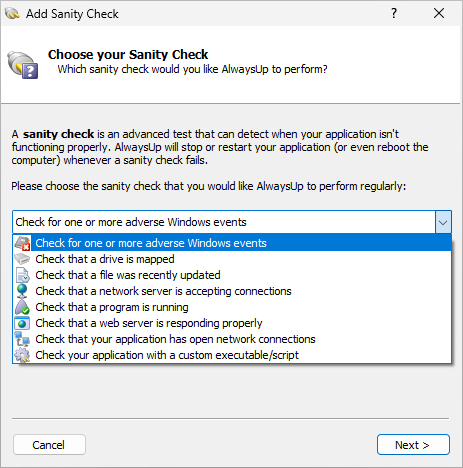Image resolution: width=463 pixels, height=468 pixels.
Task: Choose 'Check that a program is running'
Action: coord(232,307)
